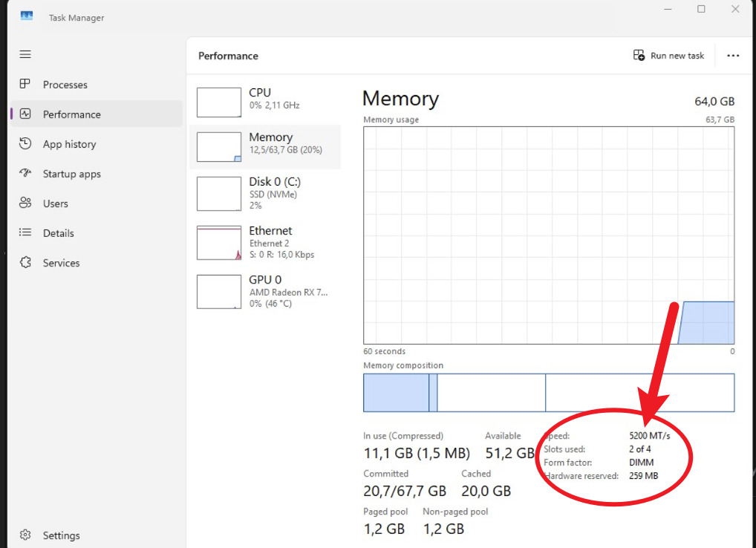
Task: Click the Task Manager app icon
Action: [x=27, y=16]
